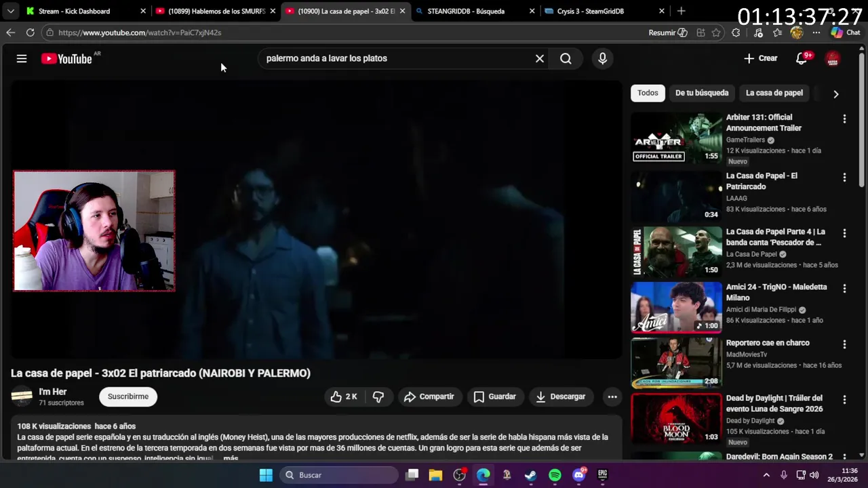
Task: Switch to STEAMGRIDDB - Búsqueda tab
Action: 475,11
